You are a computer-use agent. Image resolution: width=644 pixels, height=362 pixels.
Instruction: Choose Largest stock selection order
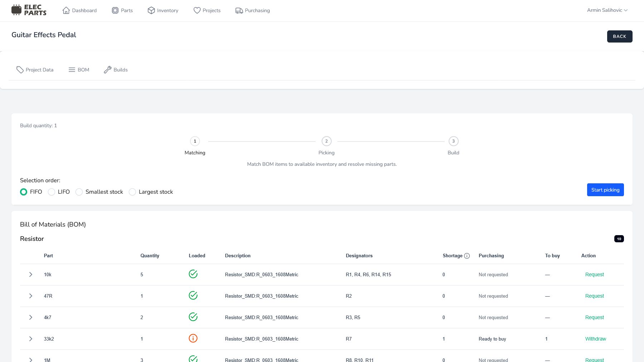tap(132, 192)
